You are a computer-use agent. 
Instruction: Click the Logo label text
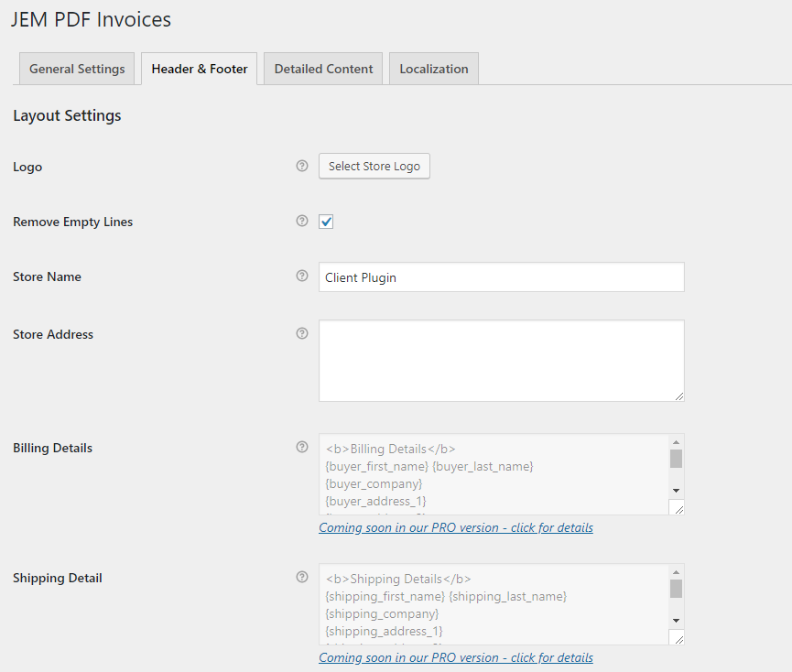coord(27,168)
